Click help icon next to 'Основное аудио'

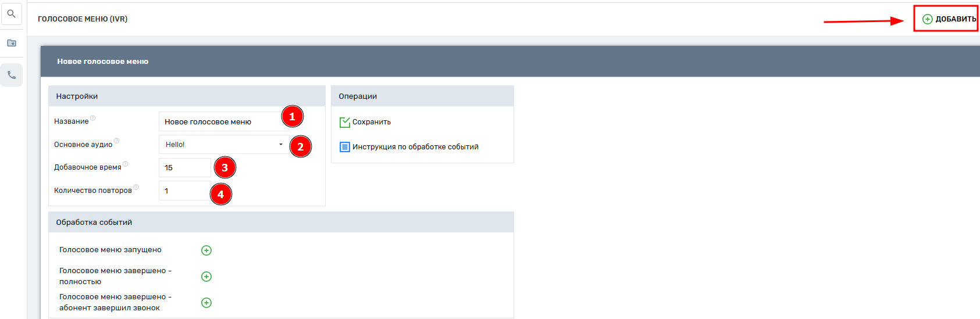(x=116, y=141)
